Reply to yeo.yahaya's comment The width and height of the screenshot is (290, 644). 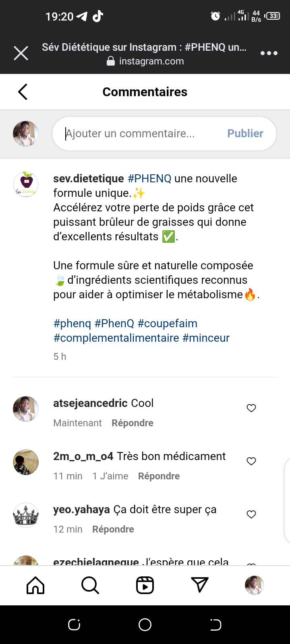[113, 529]
